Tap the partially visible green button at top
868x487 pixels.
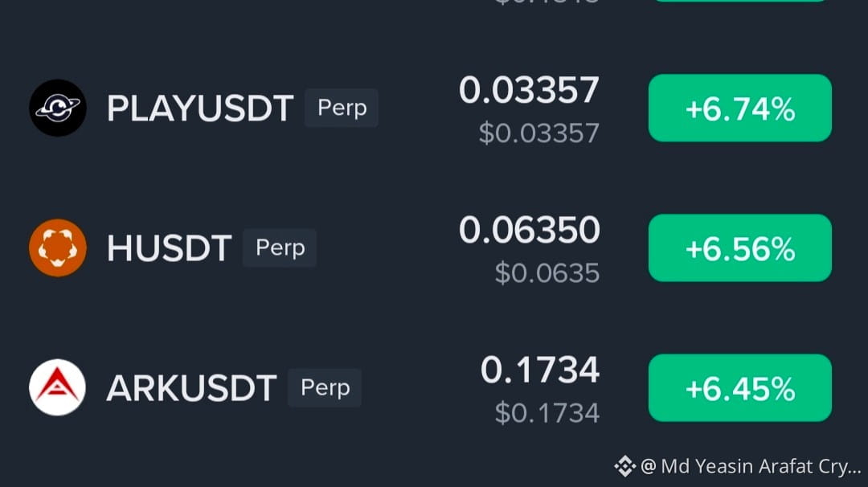click(740, 1)
